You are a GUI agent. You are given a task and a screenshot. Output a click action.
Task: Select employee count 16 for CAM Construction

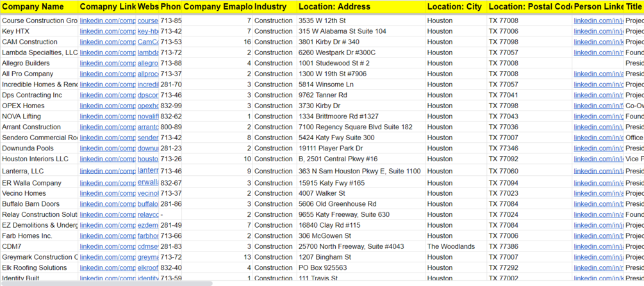217,42
